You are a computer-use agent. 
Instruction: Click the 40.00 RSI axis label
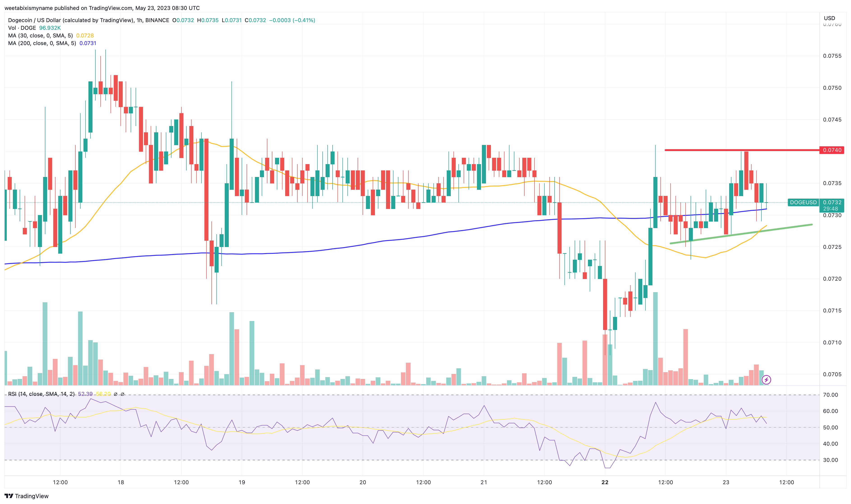[831, 444]
